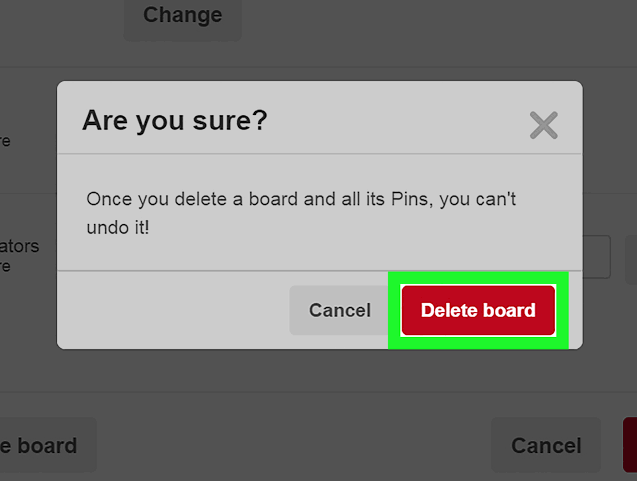Click the "Are you sure?" dialog heading

175,121
